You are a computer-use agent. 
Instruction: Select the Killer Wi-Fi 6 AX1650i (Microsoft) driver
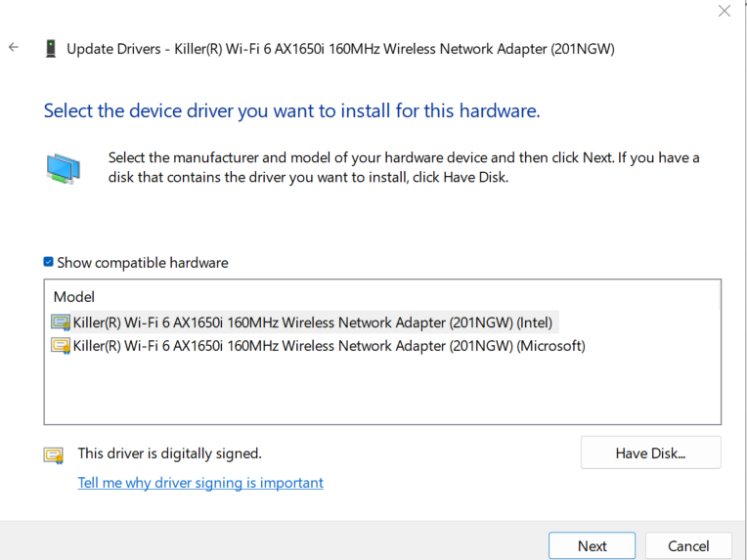pos(329,345)
